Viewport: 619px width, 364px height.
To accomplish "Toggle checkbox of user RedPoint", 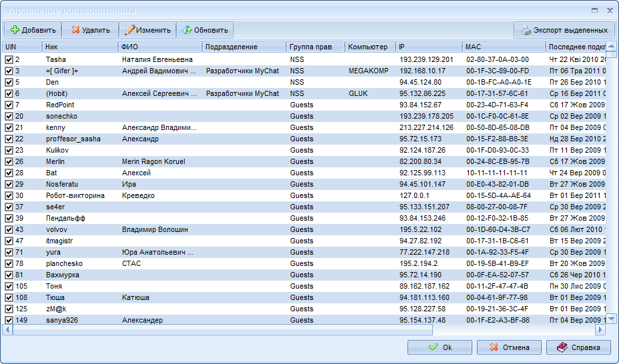I will coord(9,105).
